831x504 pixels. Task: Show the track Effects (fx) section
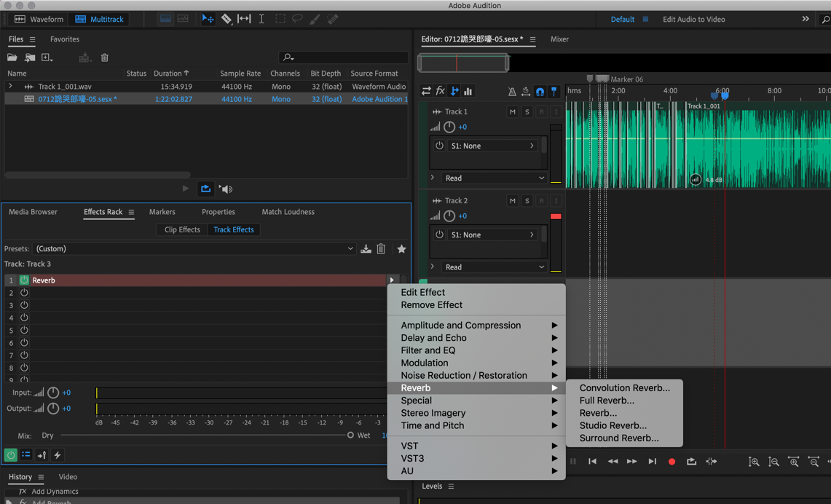(440, 91)
